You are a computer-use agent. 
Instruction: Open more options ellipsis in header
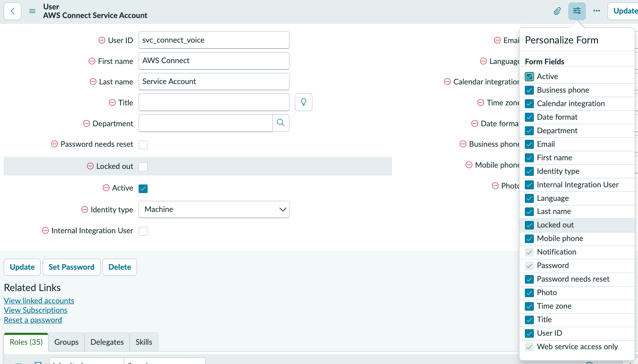click(597, 11)
